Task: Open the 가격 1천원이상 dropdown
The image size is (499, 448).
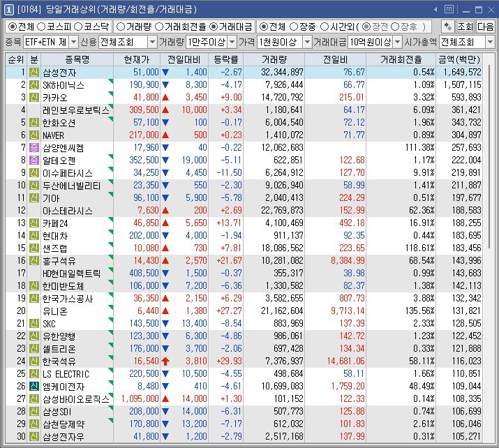Action: [307, 42]
